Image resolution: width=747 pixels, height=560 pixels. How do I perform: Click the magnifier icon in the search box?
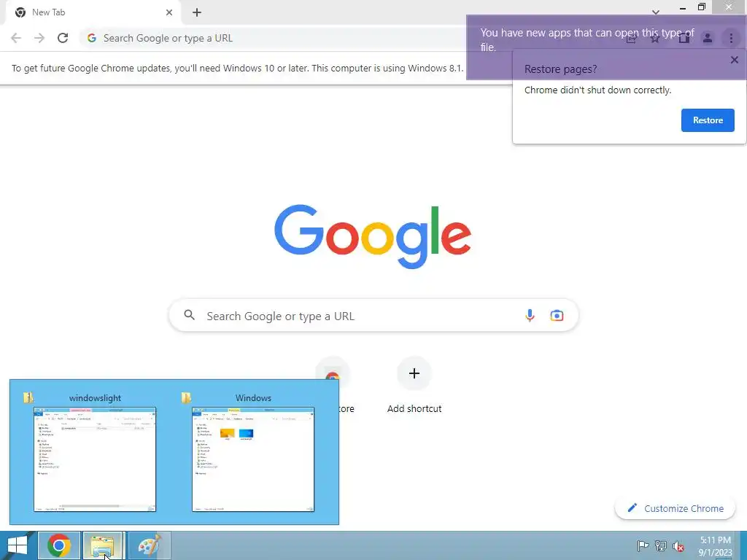pos(189,315)
